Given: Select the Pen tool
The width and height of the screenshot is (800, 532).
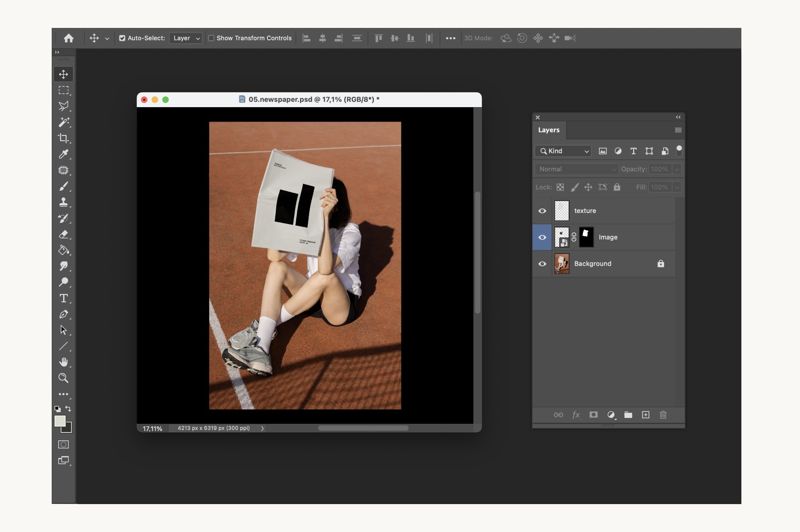Looking at the screenshot, I should click(63, 314).
